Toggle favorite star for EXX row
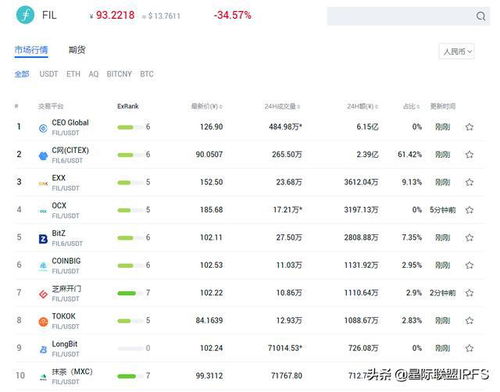 click(x=469, y=182)
